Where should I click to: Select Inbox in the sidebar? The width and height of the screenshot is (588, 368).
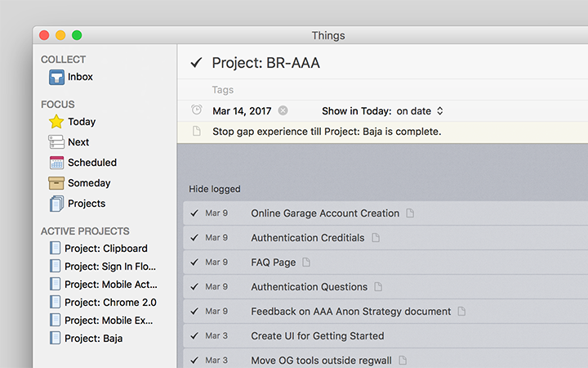pyautogui.click(x=80, y=77)
